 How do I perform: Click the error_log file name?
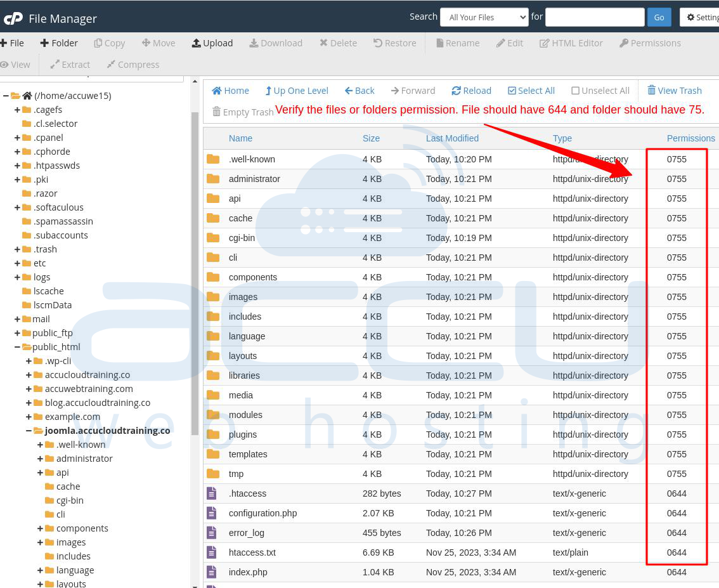(247, 533)
